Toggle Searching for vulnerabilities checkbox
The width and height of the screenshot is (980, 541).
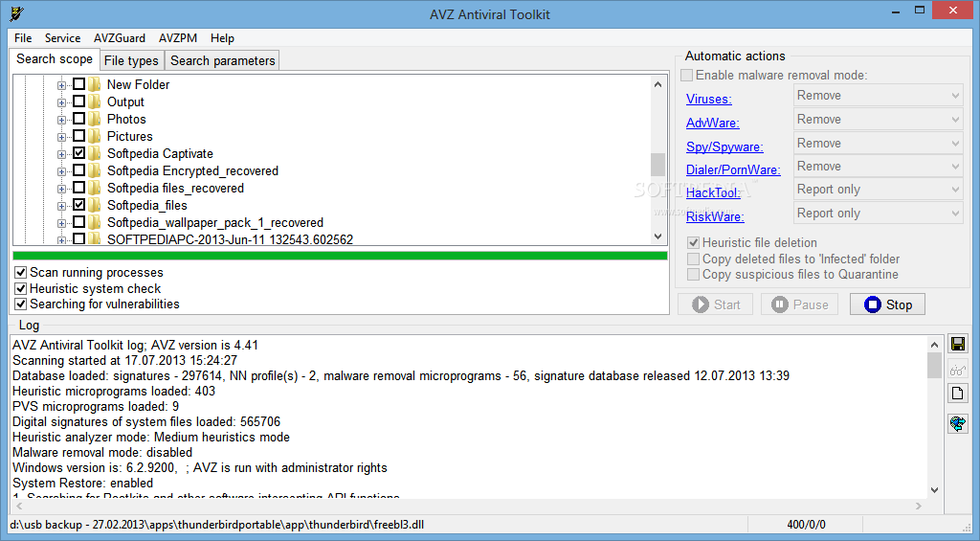(21, 304)
